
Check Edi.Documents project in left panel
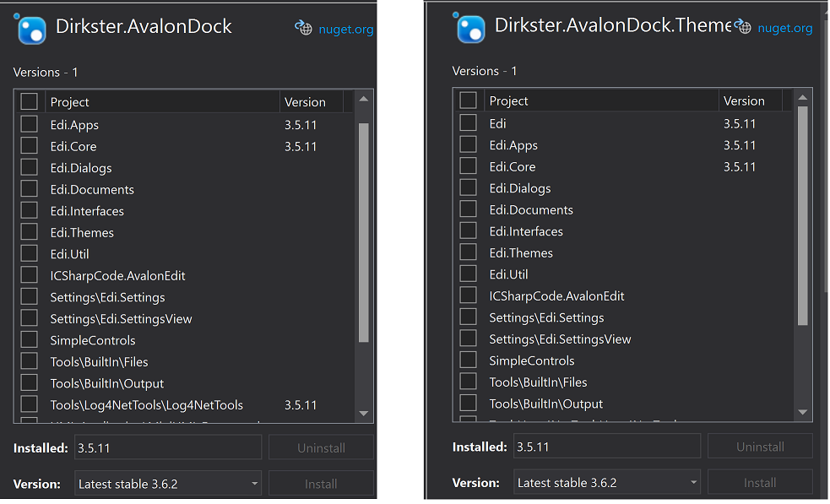pos(29,189)
